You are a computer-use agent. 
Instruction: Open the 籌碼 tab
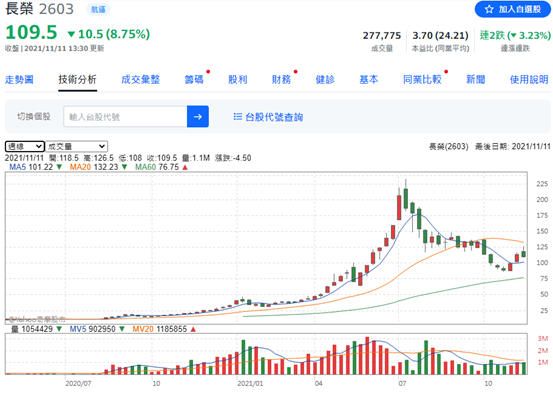(x=194, y=80)
